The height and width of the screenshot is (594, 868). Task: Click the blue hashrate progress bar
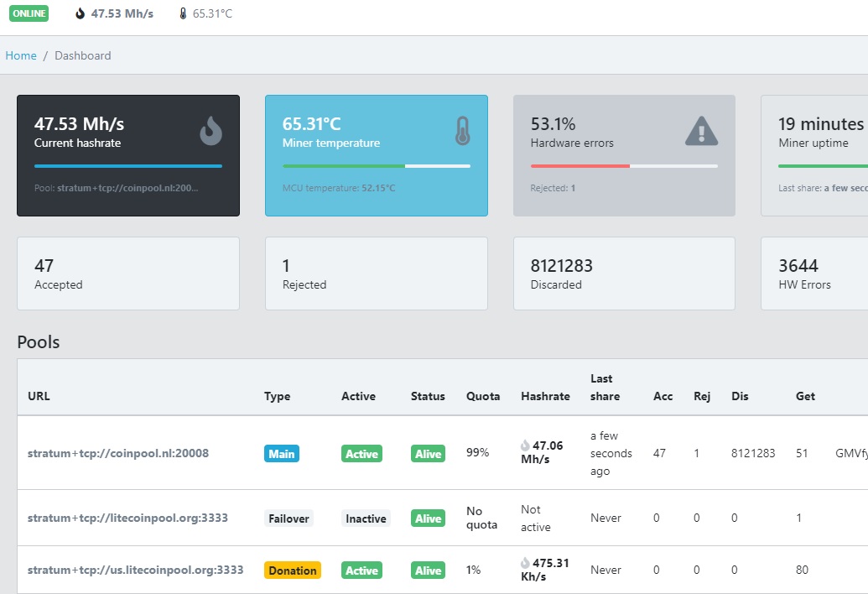[128, 165]
